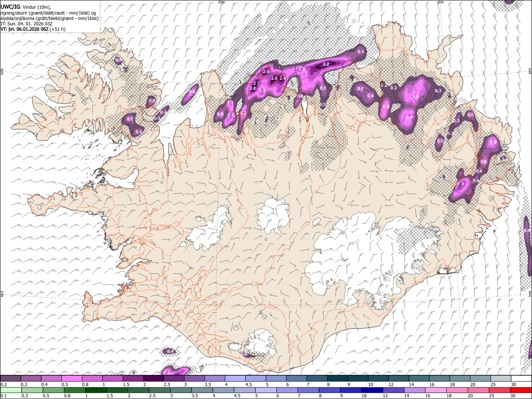532x399 pixels.
Task: Click the 'IT: Sun. 04. 01. 2026 03Z' line
Action: pyautogui.click(x=27, y=24)
